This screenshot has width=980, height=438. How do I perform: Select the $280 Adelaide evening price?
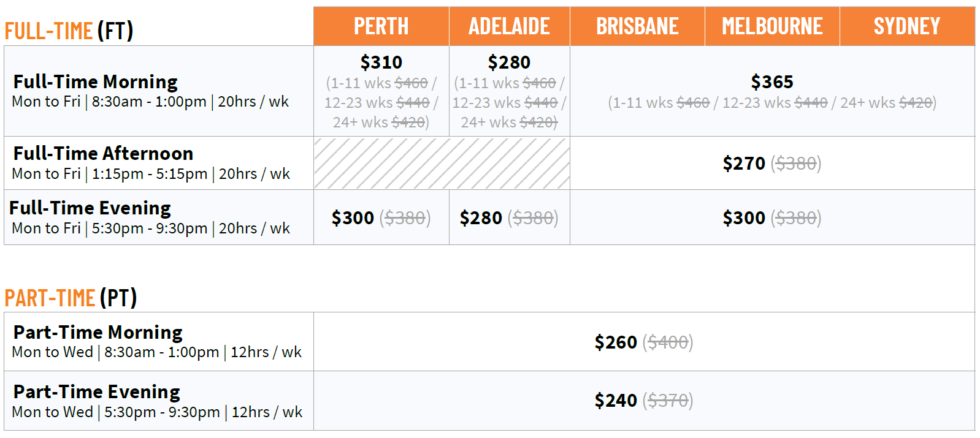tap(481, 218)
